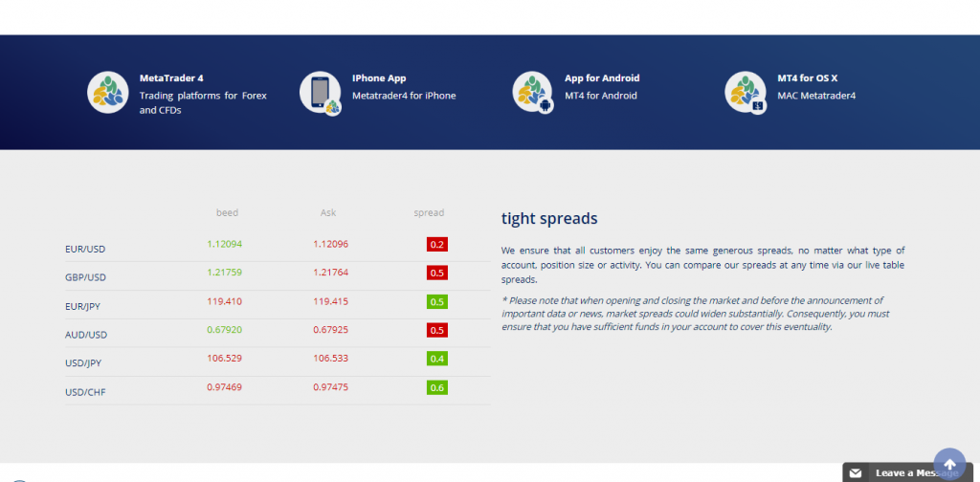Click the green 0.5 spread badge for EUR/JPY

(x=437, y=301)
